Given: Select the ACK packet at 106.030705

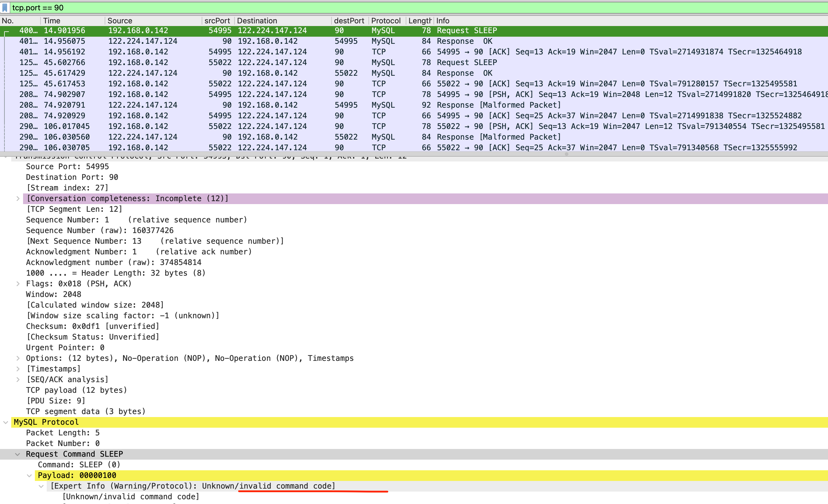Looking at the screenshot, I should (414, 148).
